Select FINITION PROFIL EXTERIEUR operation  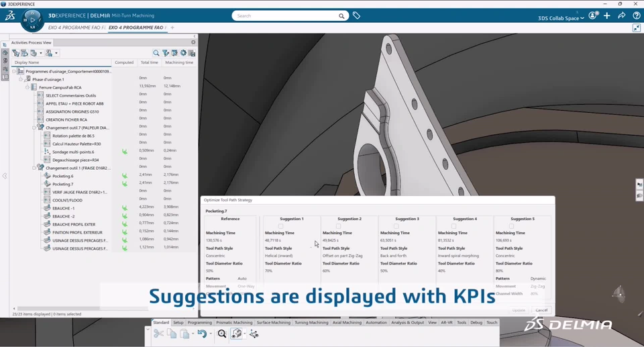pyautogui.click(x=77, y=233)
